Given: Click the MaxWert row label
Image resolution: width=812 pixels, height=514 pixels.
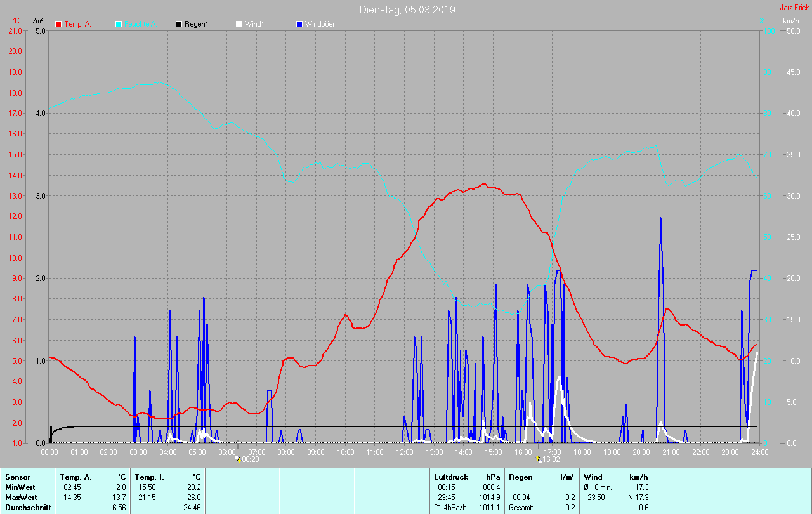Looking at the screenshot, I should (x=21, y=497).
